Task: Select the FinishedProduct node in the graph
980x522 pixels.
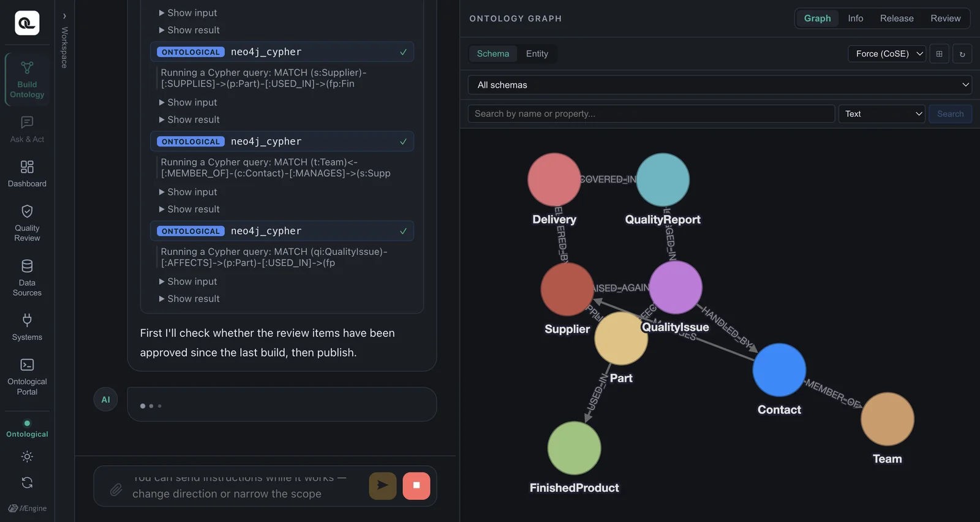Action: pyautogui.click(x=574, y=448)
